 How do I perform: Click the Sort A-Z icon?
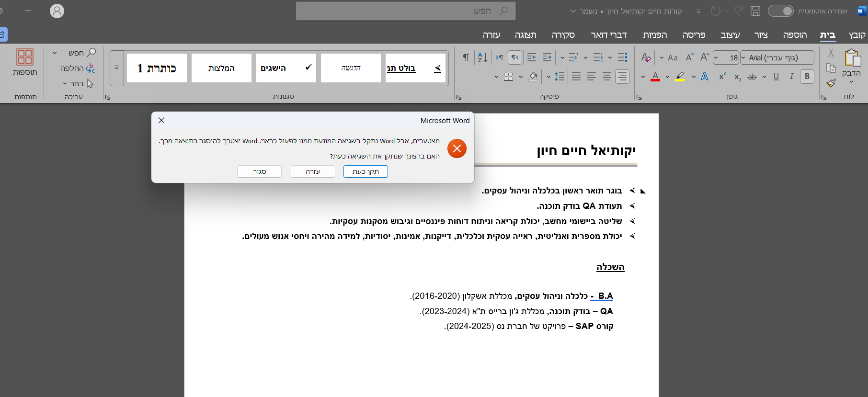coord(483,57)
